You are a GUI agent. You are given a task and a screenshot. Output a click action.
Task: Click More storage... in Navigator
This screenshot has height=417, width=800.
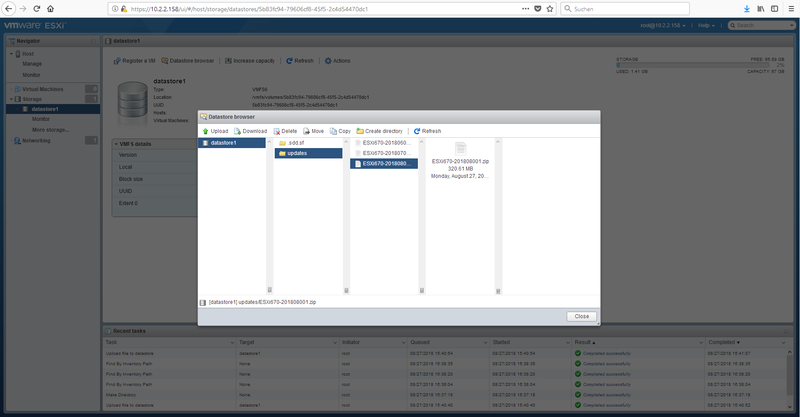pos(51,130)
